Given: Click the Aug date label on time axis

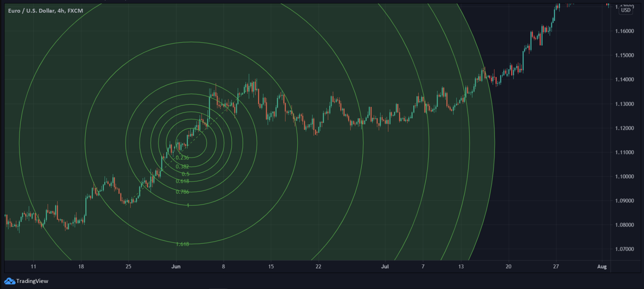Looking at the screenshot, I should coord(602,266).
